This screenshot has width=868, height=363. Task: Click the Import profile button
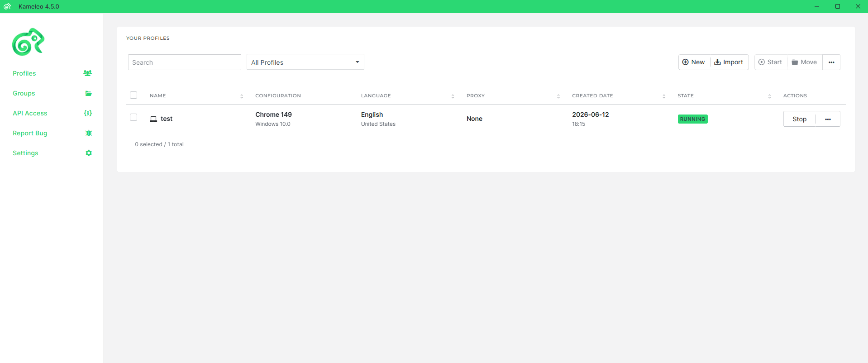coord(729,62)
